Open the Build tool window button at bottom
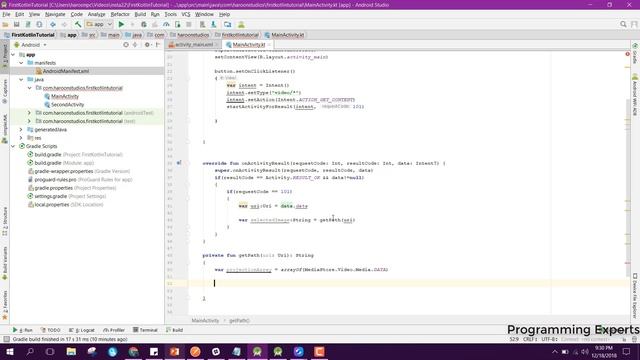 click(174, 330)
